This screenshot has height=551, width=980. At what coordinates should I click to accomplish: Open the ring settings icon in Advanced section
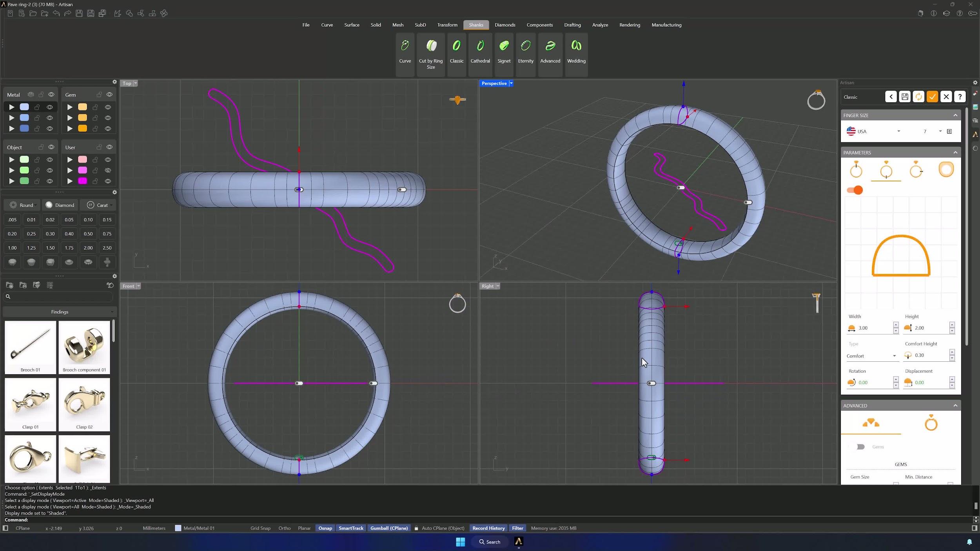931,423
